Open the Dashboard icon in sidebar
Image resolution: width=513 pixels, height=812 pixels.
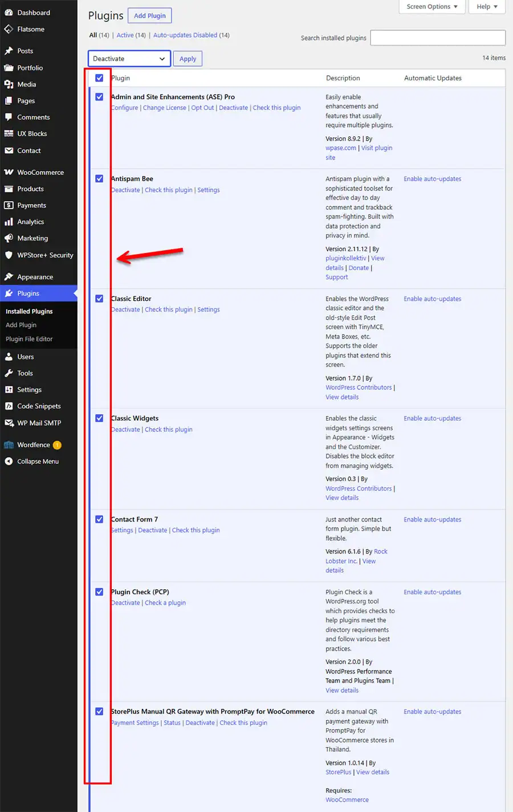[9, 13]
